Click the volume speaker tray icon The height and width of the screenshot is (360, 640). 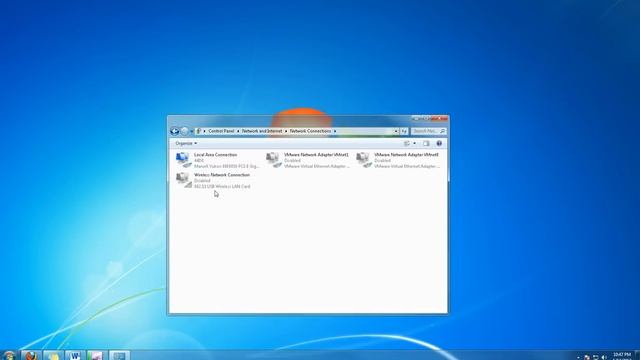pos(604,357)
